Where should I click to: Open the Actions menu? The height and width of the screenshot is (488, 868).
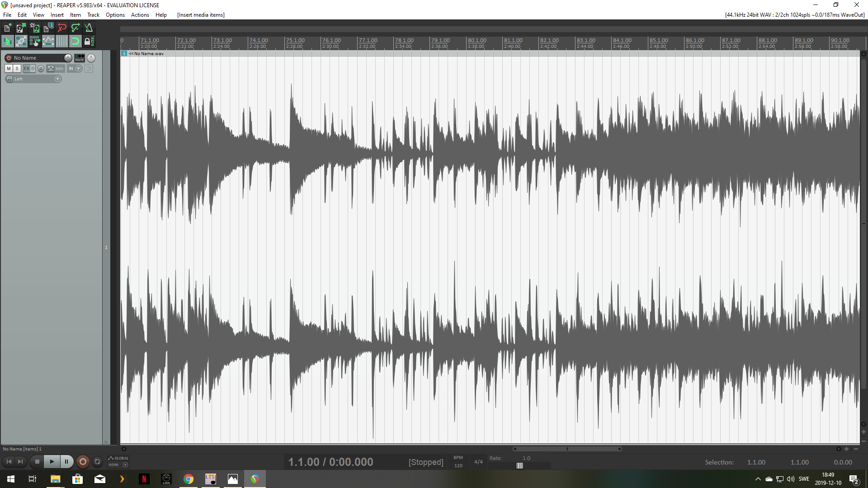[140, 15]
